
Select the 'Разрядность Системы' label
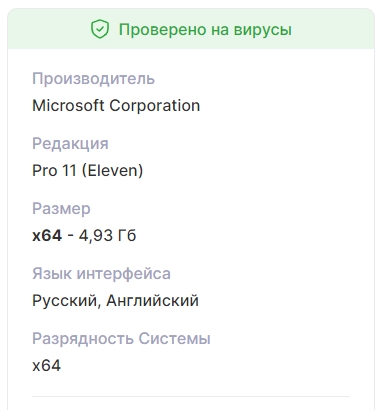(x=121, y=339)
